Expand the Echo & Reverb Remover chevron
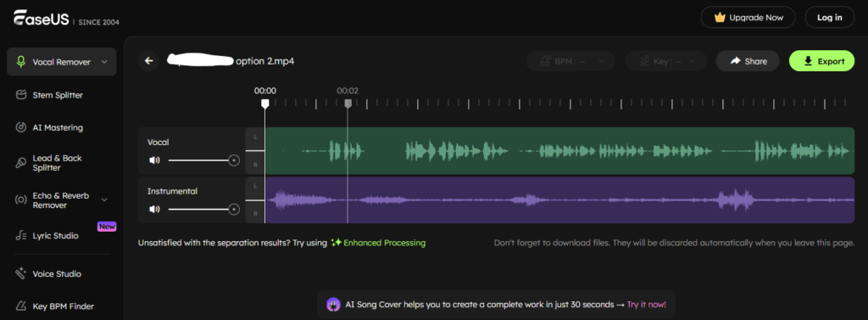 point(104,200)
